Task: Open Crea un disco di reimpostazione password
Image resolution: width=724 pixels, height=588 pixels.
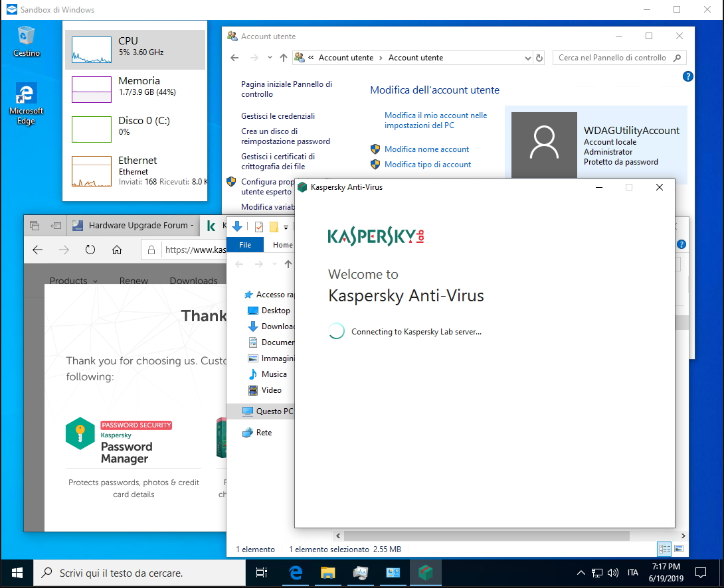Action: 286,136
